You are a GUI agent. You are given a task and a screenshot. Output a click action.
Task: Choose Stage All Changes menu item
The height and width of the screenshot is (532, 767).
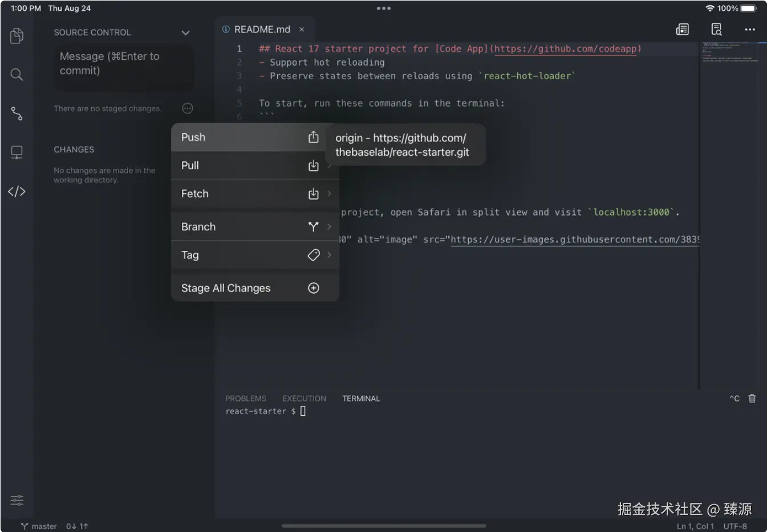255,288
